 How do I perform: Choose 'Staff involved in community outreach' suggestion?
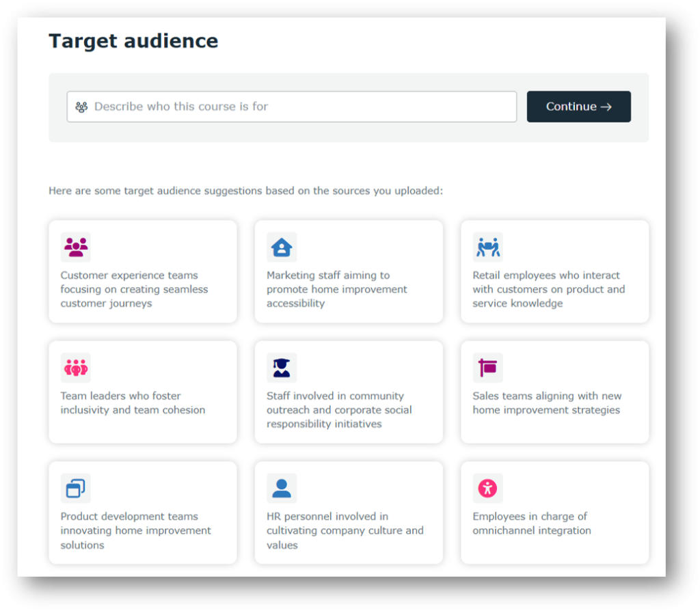[339, 410]
